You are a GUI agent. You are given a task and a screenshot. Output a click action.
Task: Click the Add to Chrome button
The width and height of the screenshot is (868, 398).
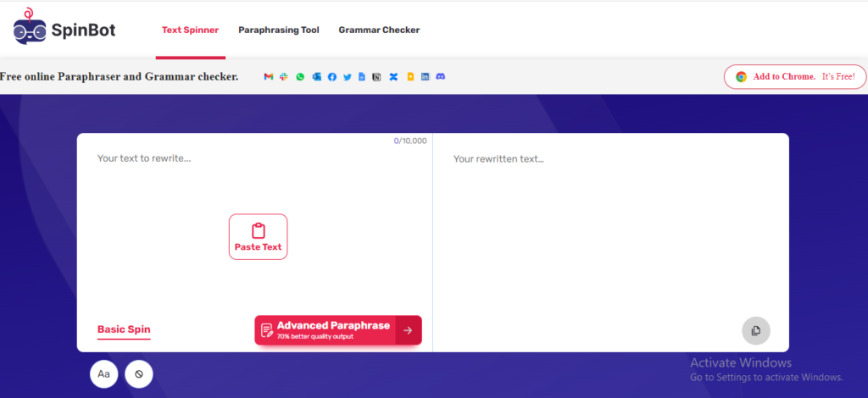click(x=795, y=77)
